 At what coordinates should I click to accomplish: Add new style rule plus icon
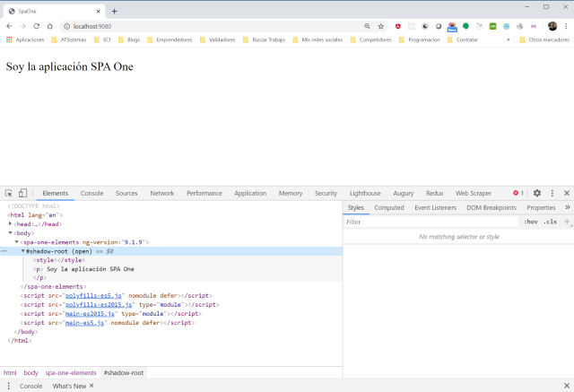(567, 222)
